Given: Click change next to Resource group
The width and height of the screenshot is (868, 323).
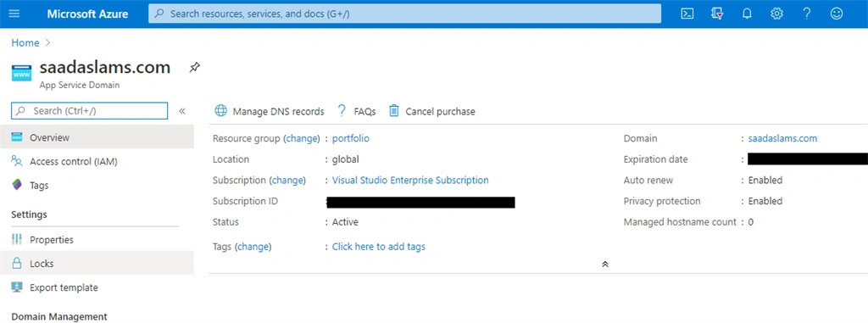Looking at the screenshot, I should [302, 138].
